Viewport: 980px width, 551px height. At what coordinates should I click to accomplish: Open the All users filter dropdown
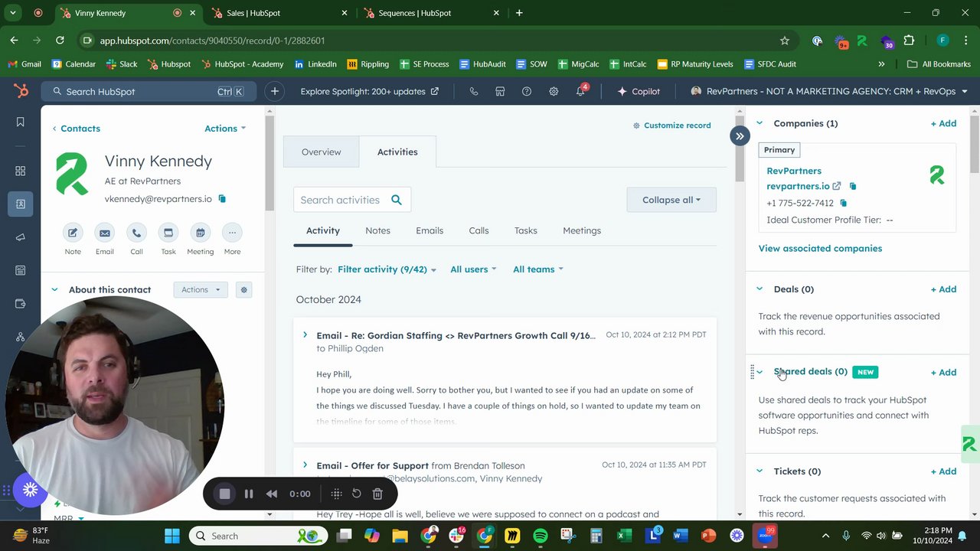pos(473,269)
